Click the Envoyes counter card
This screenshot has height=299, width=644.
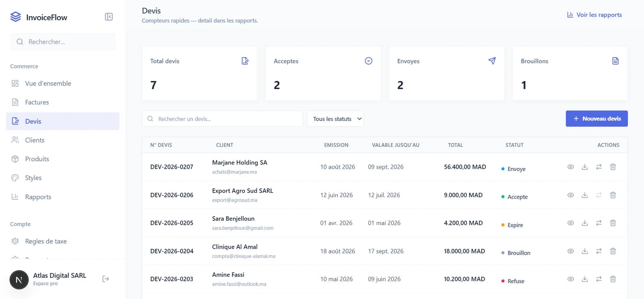coord(447,73)
